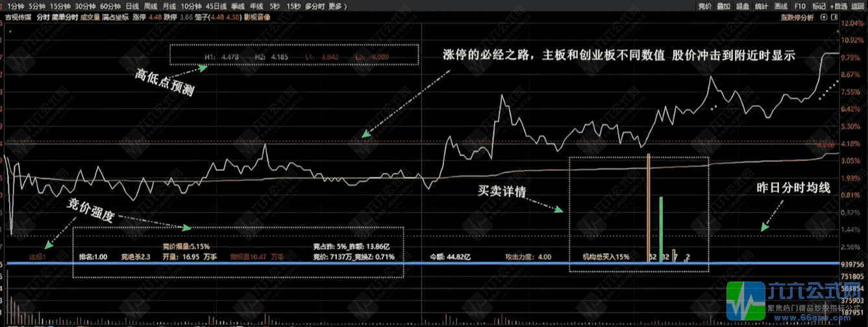Click the 攻击力度: 4.00 value
This screenshot has height=327, width=868.
(528, 257)
